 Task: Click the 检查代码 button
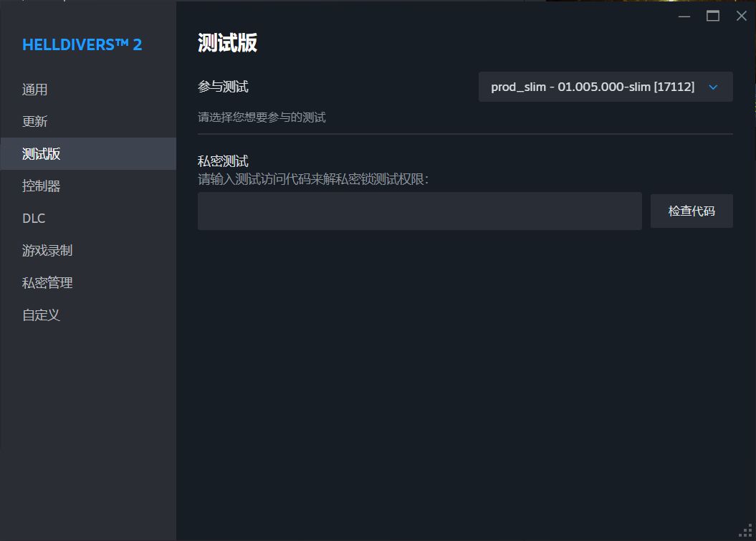692,211
